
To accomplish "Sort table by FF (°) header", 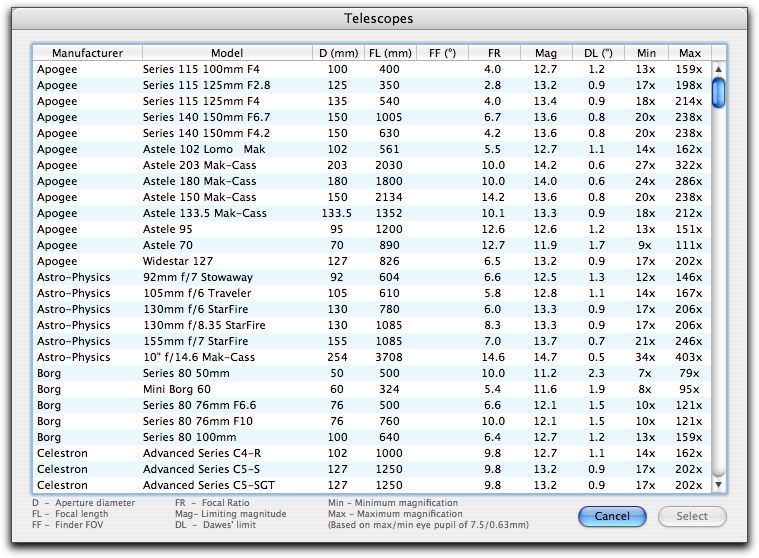I will 442,53.
